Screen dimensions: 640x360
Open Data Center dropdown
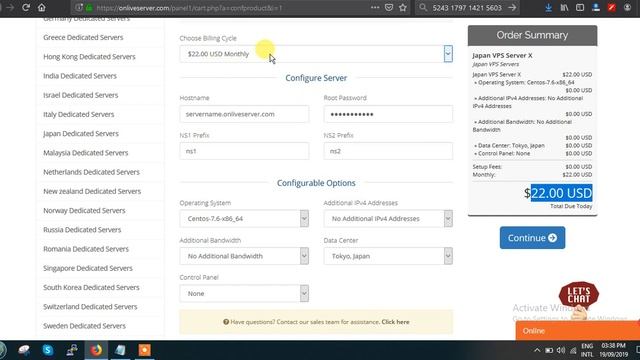pyautogui.click(x=388, y=256)
